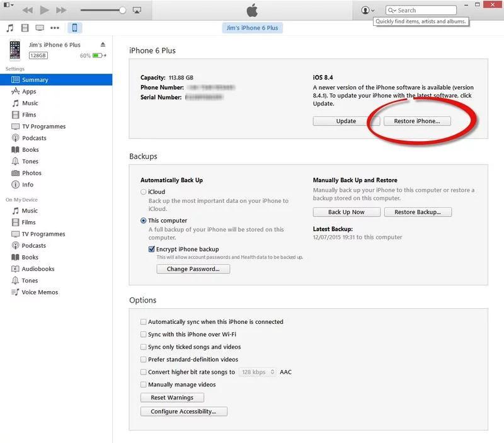Open Apps in Settings sidebar
The width and height of the screenshot is (504, 443).
56,91
